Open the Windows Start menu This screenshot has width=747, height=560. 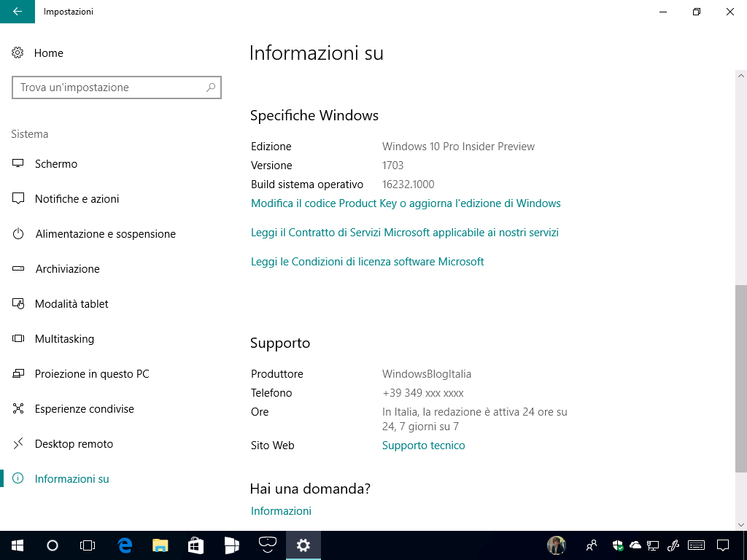18,545
